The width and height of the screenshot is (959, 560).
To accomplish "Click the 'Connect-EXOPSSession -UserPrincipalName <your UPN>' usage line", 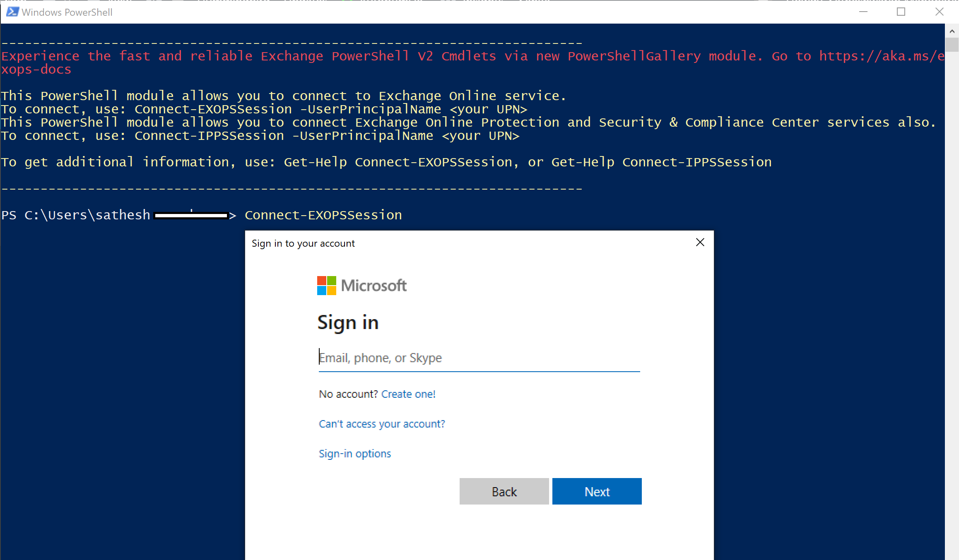I will (264, 109).
